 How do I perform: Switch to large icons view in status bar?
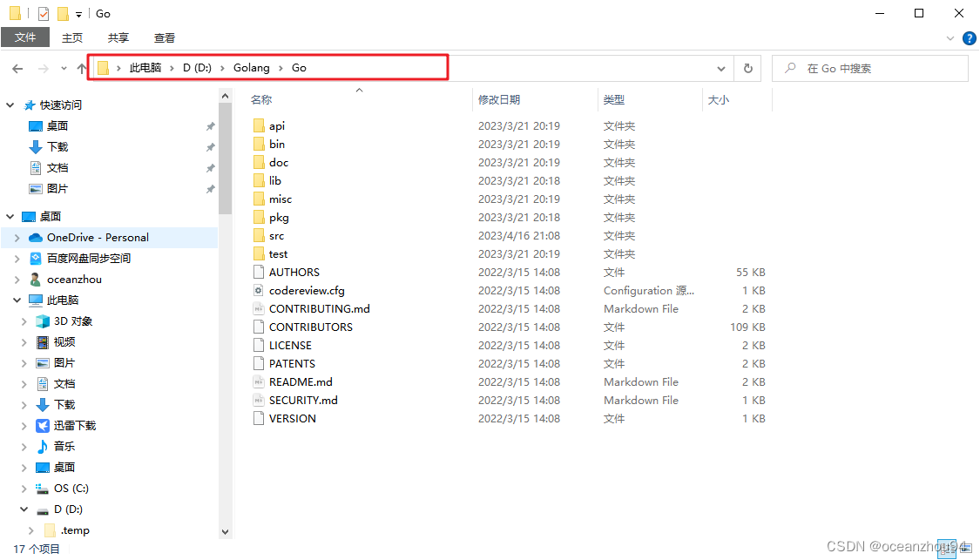tap(965, 550)
